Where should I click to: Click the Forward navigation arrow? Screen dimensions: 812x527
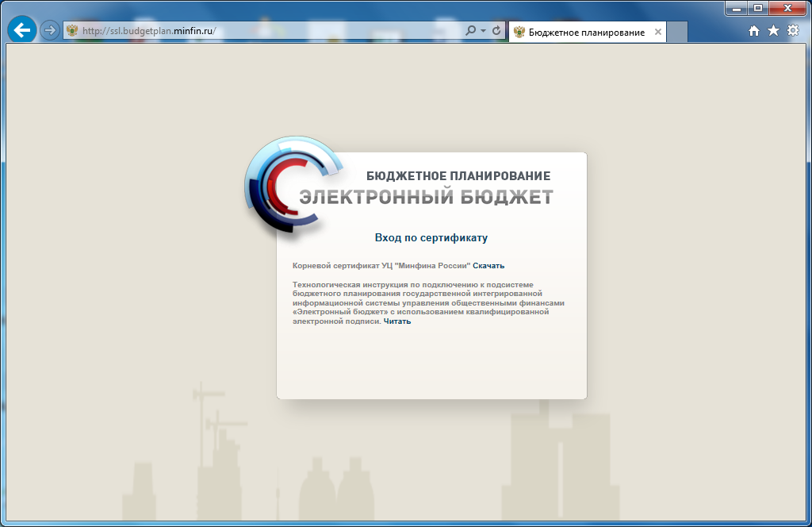point(50,31)
